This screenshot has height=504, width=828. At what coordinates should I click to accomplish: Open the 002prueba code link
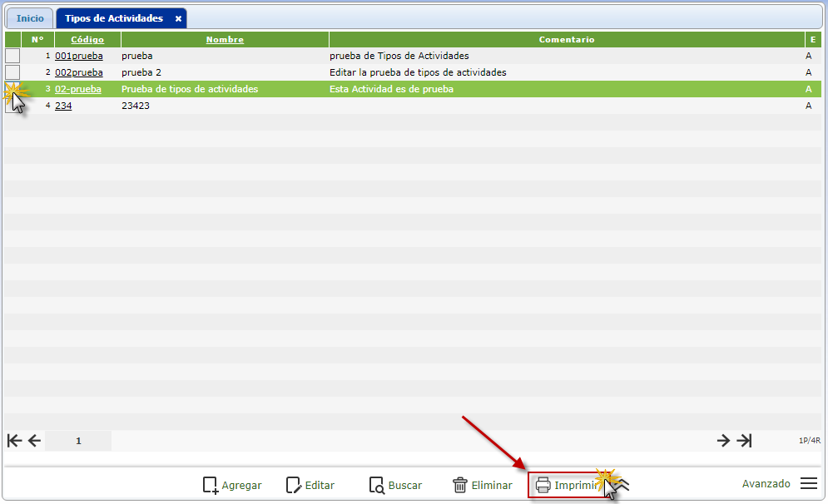tap(79, 73)
